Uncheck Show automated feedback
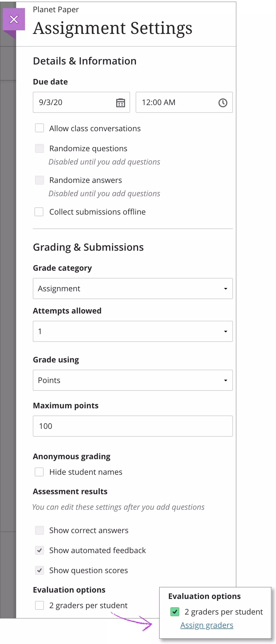The height and width of the screenshot is (644, 276). tap(39, 550)
